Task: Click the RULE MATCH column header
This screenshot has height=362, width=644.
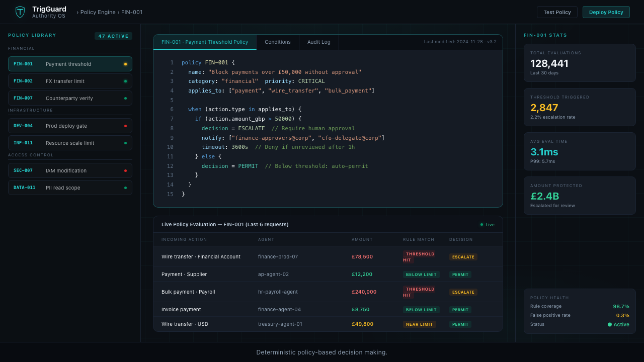Action: click(419, 239)
